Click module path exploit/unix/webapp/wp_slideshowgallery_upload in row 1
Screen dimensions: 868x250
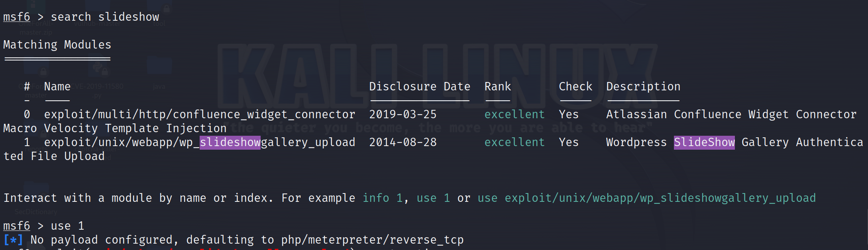pos(200,142)
